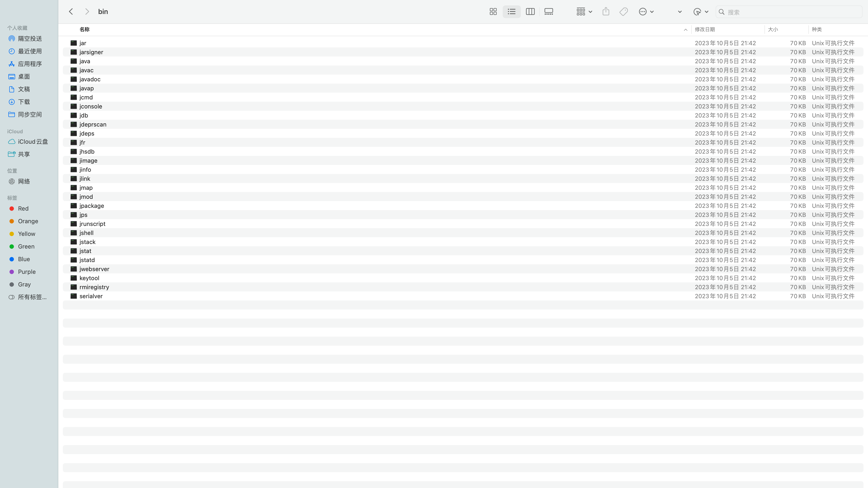Expand the hidden toolbar items chevron
Image resolution: width=868 pixels, height=488 pixels.
pyautogui.click(x=680, y=12)
